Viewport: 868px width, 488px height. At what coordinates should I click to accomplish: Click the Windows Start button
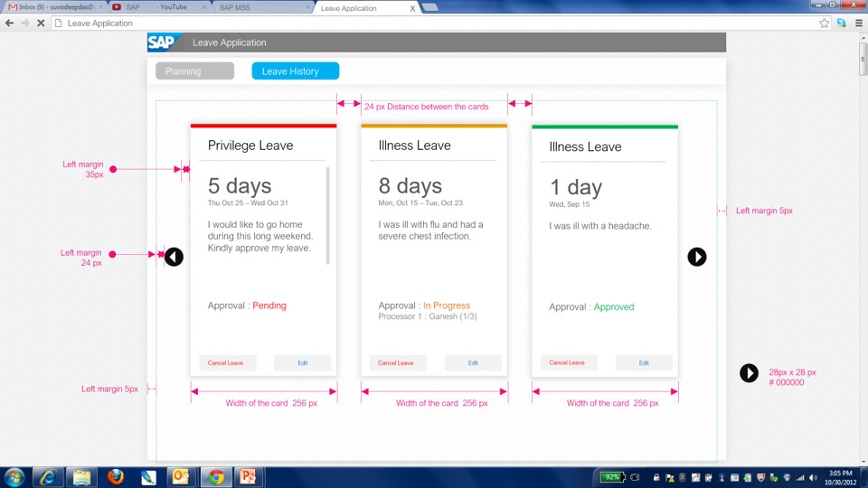[14, 476]
